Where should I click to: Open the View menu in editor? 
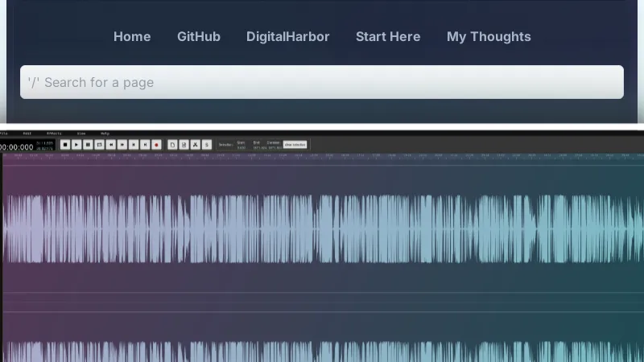(x=81, y=133)
